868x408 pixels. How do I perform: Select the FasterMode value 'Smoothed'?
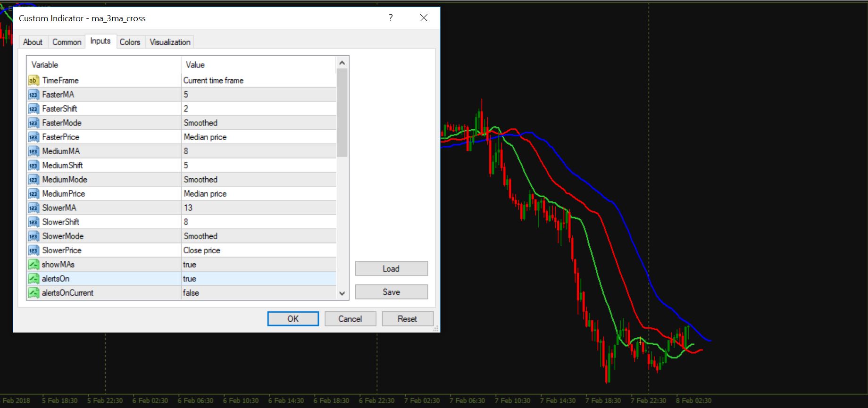(x=200, y=123)
